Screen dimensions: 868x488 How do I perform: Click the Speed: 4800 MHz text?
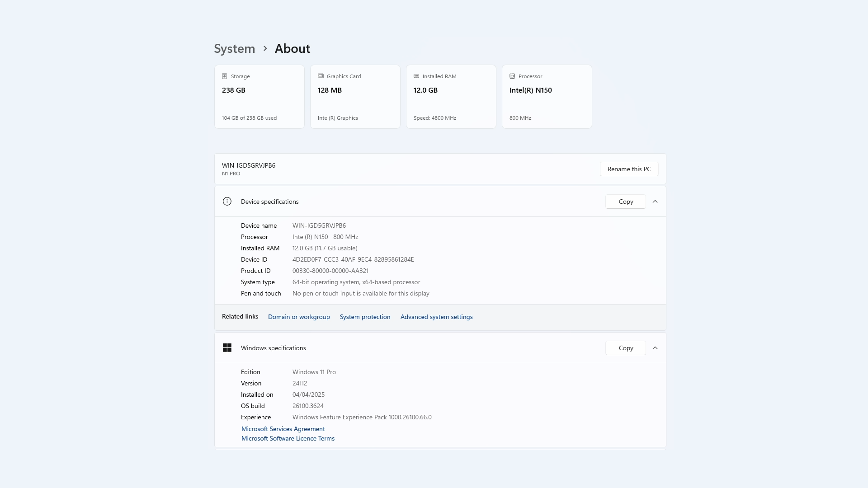tap(435, 118)
